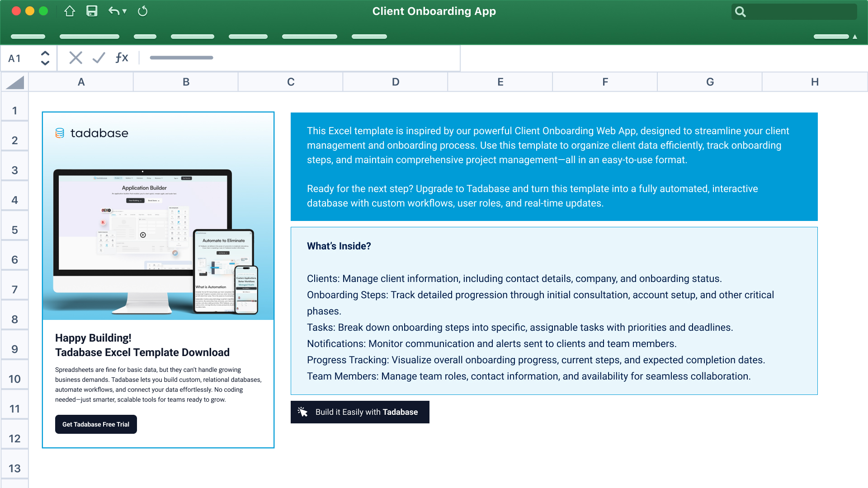This screenshot has height=488, width=868.
Task: Click the formula bar input area
Action: 301,58
